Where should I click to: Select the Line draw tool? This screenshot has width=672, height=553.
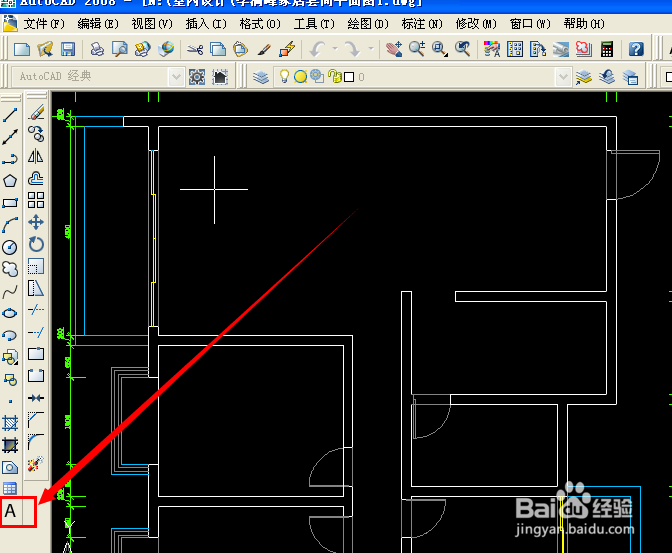pyautogui.click(x=10, y=114)
